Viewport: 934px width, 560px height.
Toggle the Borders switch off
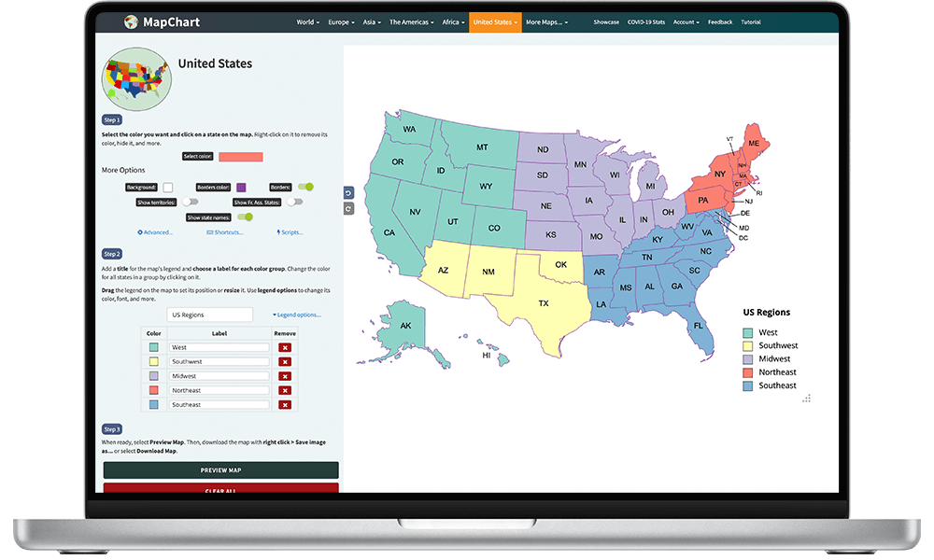[306, 187]
